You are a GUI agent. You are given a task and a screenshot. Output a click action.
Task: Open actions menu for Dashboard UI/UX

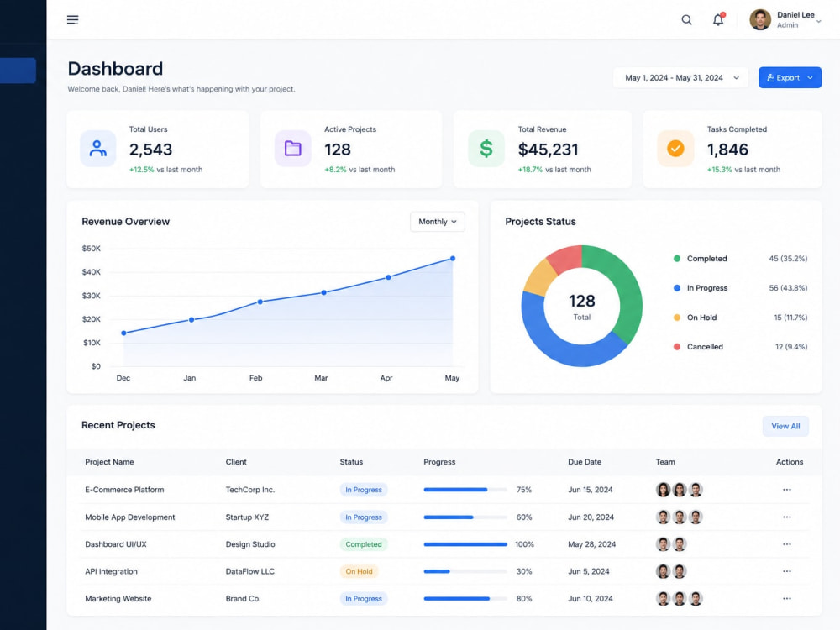[x=786, y=544]
